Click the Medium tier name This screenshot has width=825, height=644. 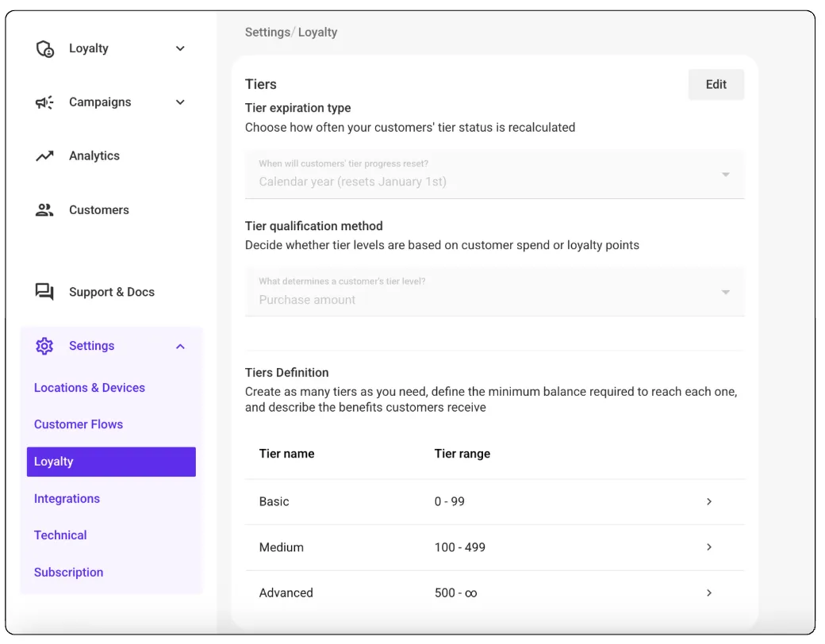pos(282,547)
